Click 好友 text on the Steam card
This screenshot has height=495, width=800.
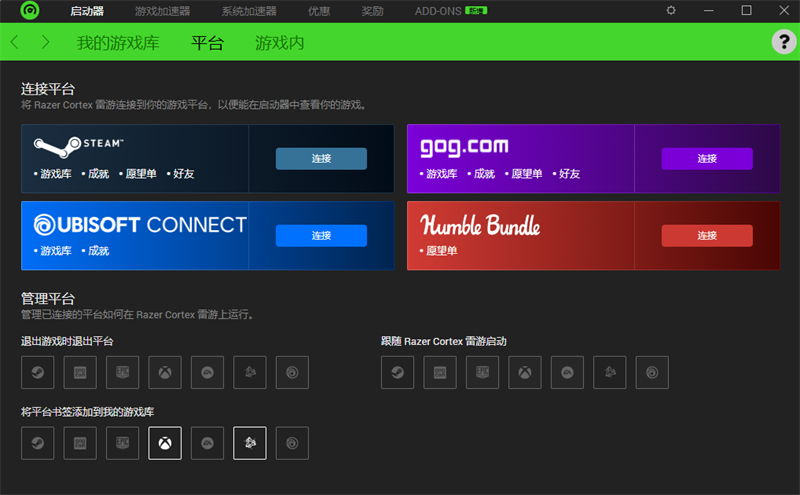(x=184, y=174)
